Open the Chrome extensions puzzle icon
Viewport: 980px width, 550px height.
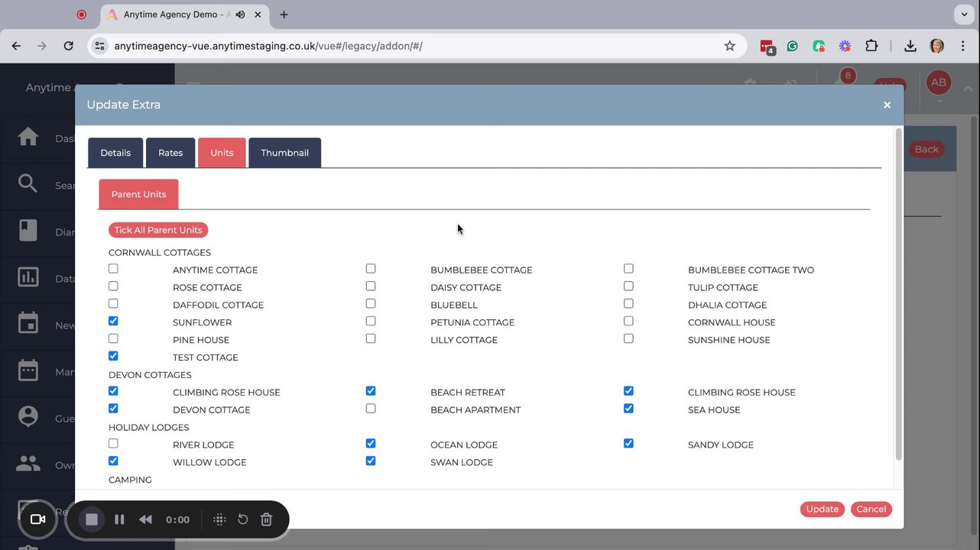pos(871,46)
